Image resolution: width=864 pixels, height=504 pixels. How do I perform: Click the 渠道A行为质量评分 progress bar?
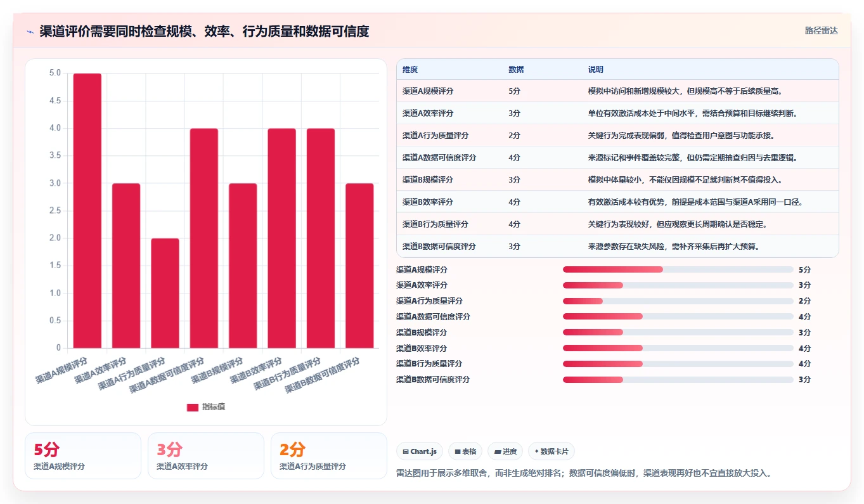(x=678, y=301)
